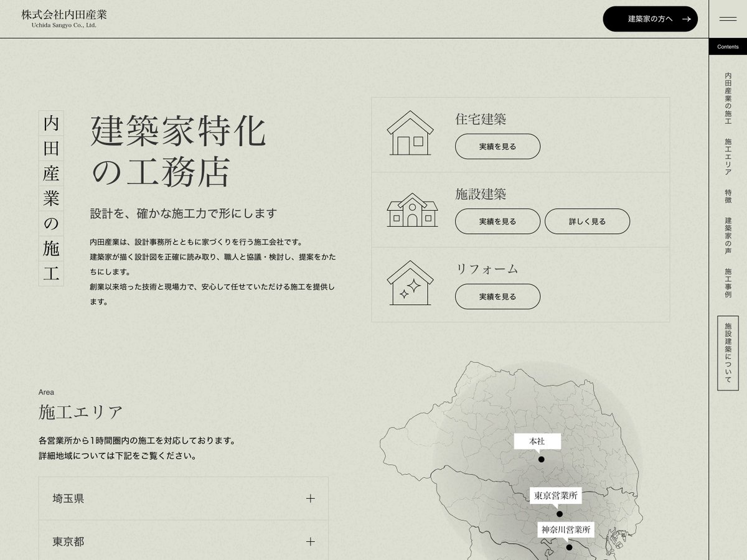Expand the 埼玉県 accordion section
Image resolution: width=747 pixels, height=560 pixels.
182,498
